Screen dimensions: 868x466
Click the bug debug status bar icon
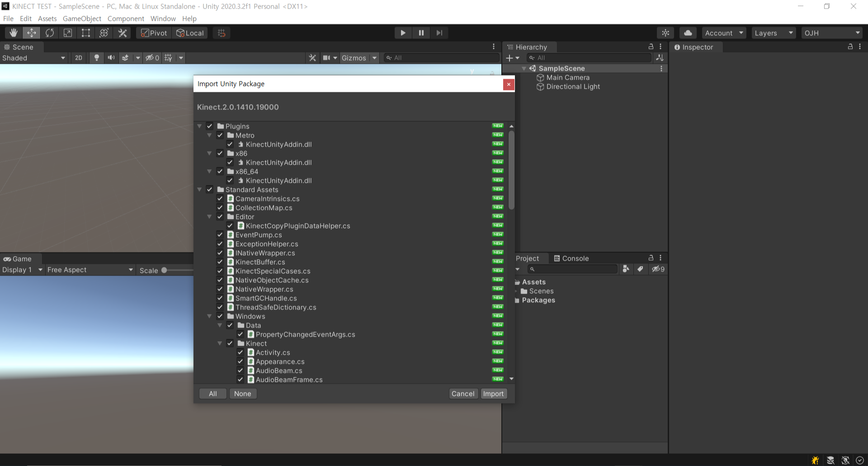point(815,460)
